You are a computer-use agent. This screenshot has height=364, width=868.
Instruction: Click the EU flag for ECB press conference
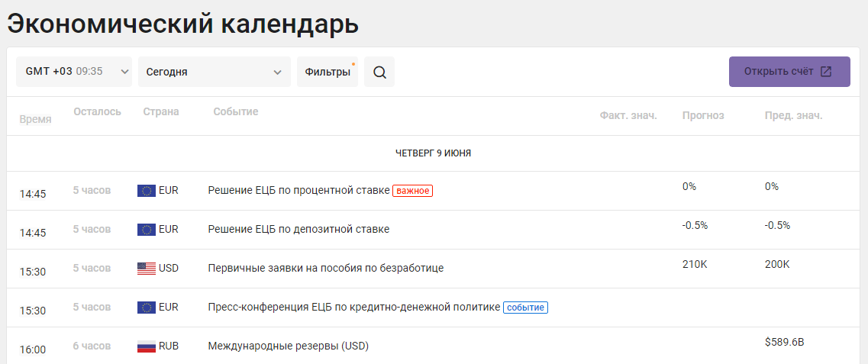146,307
